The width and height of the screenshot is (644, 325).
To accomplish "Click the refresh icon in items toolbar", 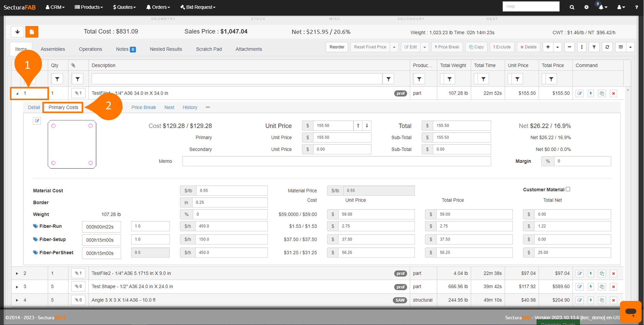I will point(607,47).
